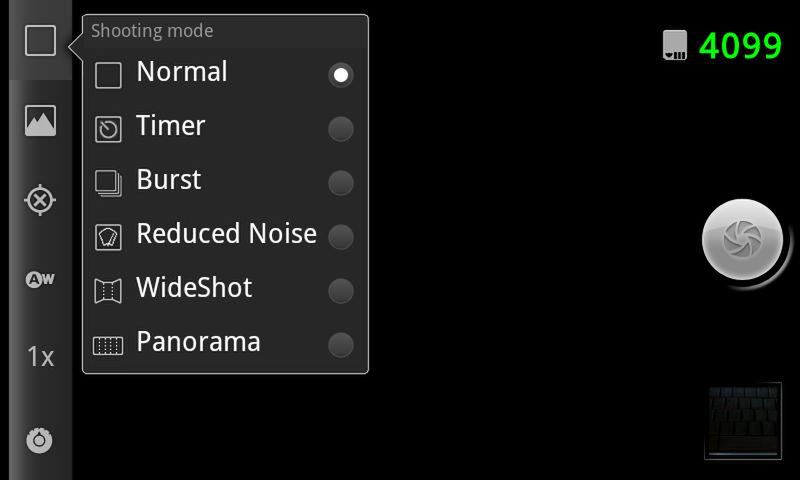Viewport: 800px width, 480px height.
Task: Tap the focus mode crosshair icon
Action: [x=40, y=200]
